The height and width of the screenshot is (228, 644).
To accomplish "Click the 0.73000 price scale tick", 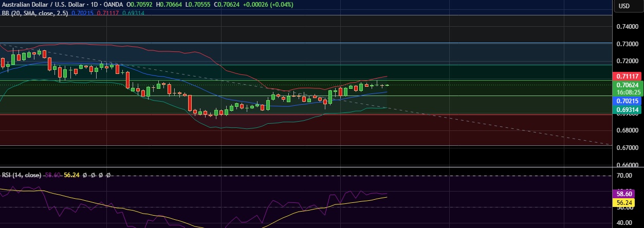I will pos(627,44).
